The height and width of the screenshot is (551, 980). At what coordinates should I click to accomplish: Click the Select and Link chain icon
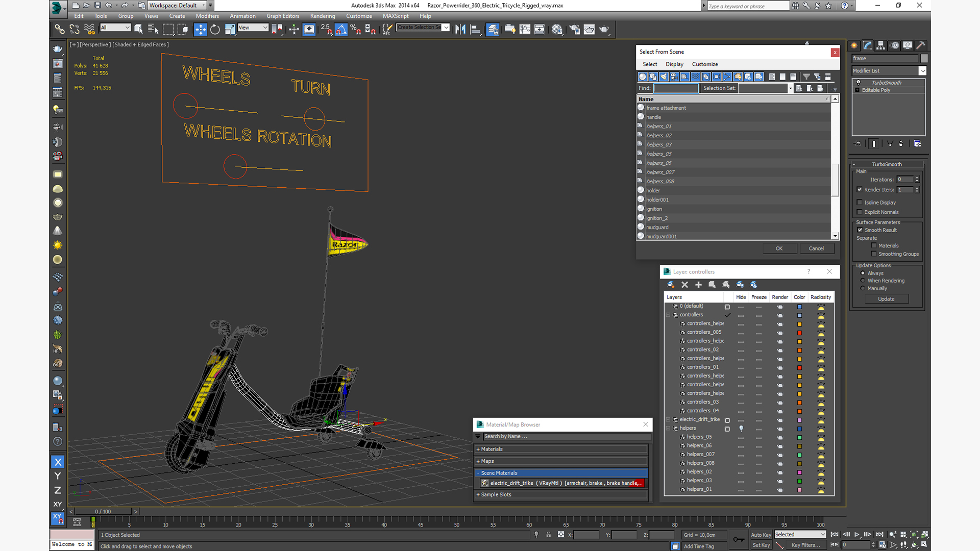click(60, 30)
